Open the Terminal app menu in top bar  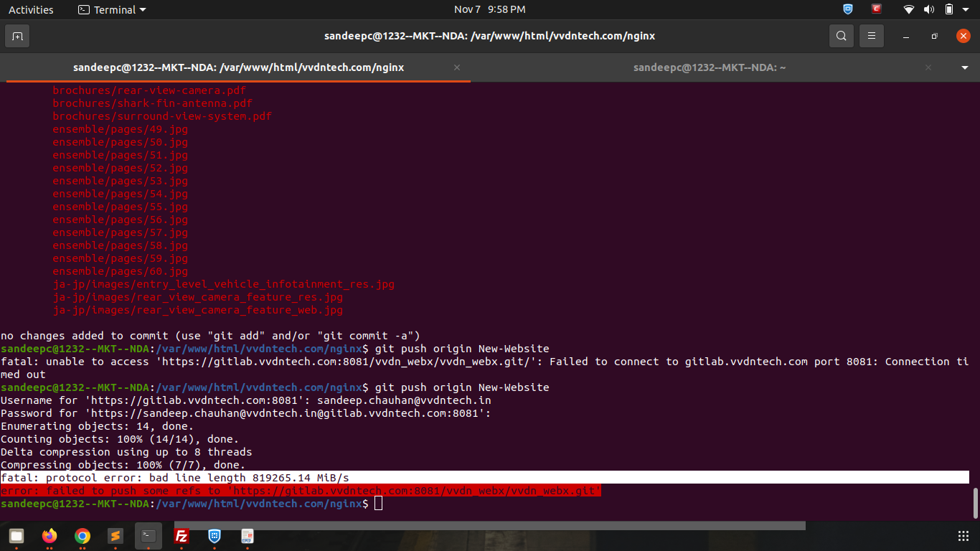[x=111, y=9]
